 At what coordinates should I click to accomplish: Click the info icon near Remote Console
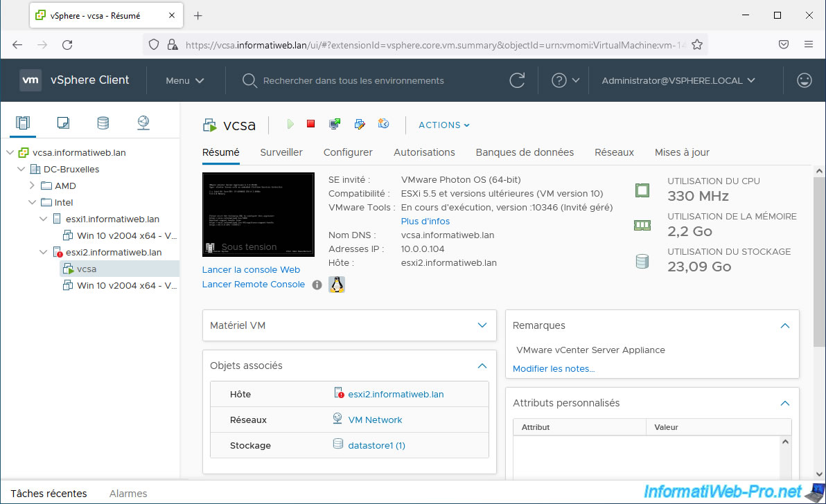click(317, 285)
